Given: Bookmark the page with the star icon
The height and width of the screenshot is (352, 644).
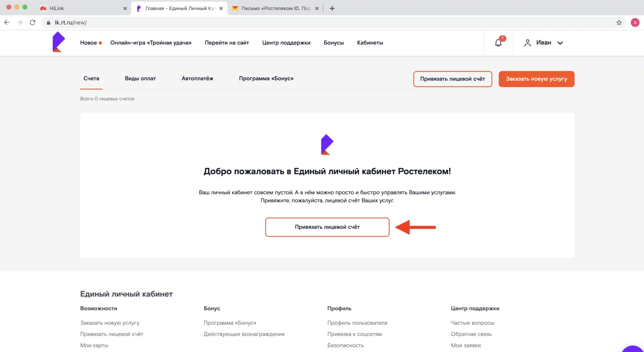Looking at the screenshot, I should [619, 22].
